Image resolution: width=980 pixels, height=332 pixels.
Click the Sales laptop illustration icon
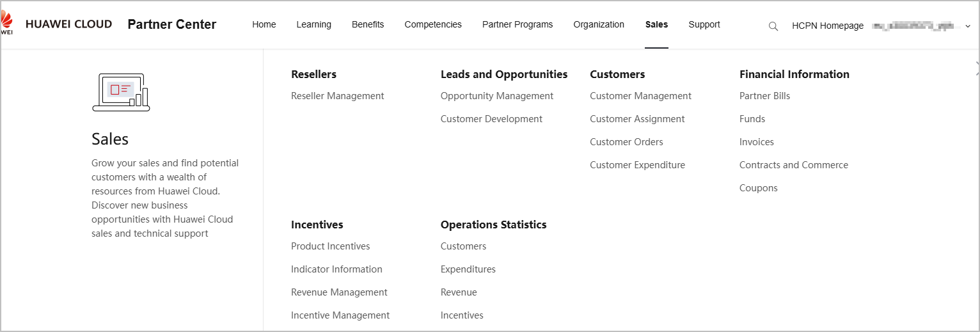[x=121, y=92]
